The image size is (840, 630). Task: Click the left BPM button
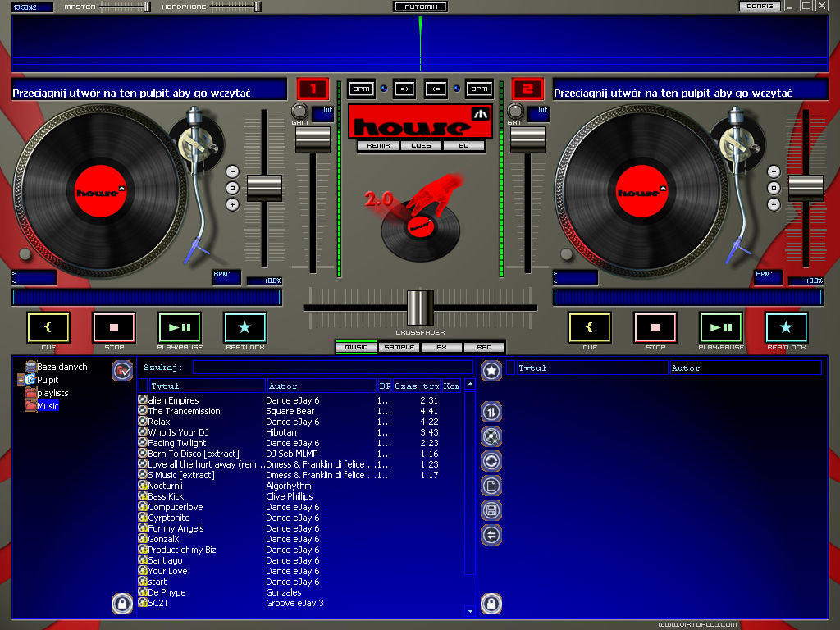[361, 89]
